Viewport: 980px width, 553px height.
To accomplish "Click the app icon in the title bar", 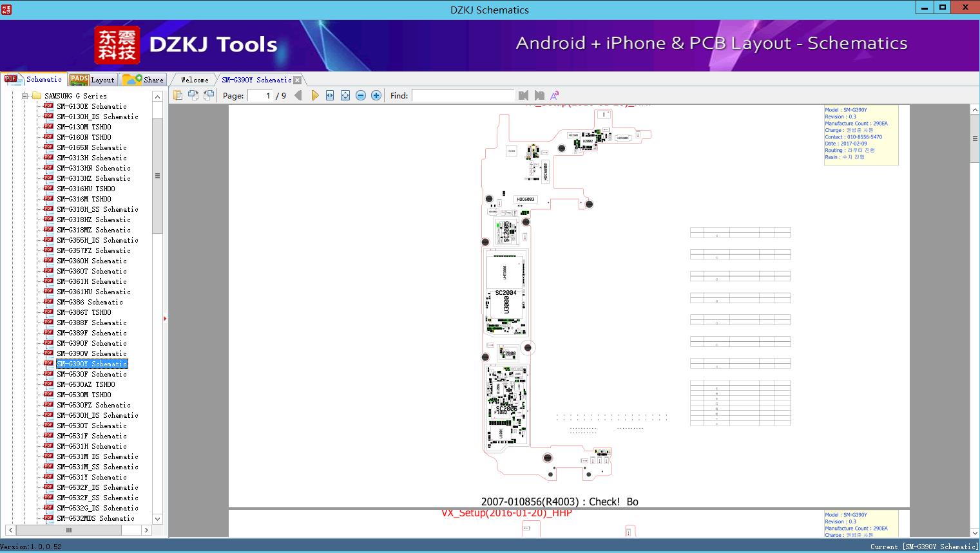I will 6,9.
